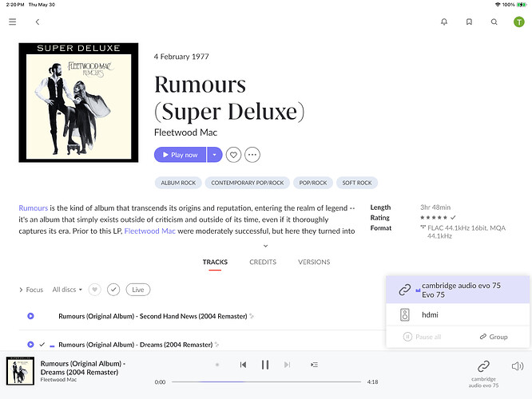Viewport: 532px width, 399px height.
Task: Open volume speaker control
Action: point(518,366)
